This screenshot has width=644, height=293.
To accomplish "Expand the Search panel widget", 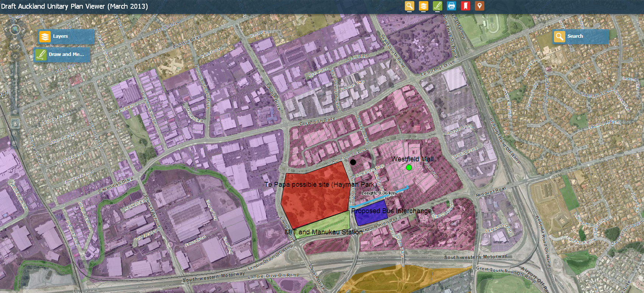I will pyautogui.click(x=580, y=37).
